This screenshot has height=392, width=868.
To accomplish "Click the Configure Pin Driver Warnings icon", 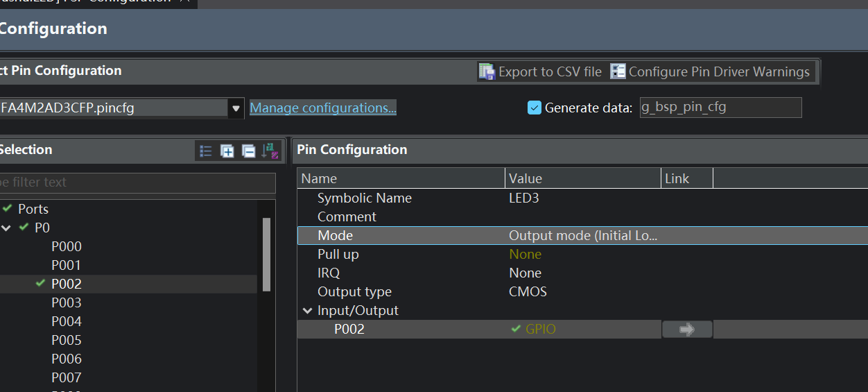I will click(x=618, y=71).
